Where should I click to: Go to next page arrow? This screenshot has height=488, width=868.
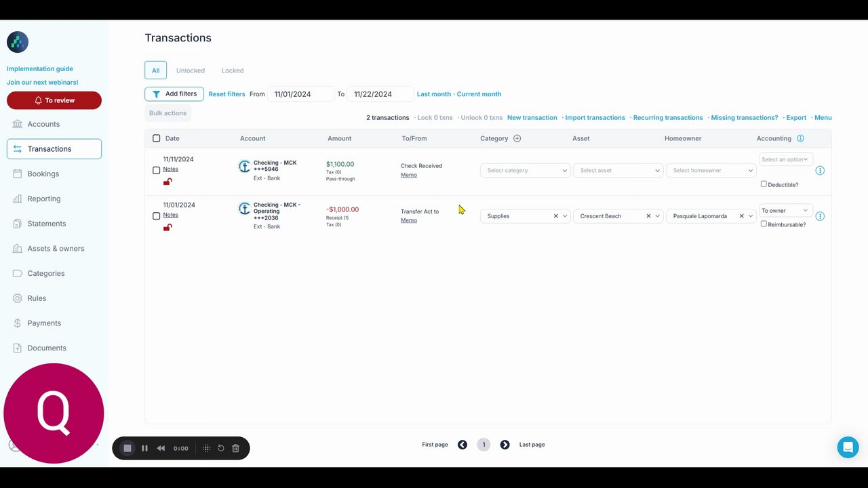(x=505, y=445)
